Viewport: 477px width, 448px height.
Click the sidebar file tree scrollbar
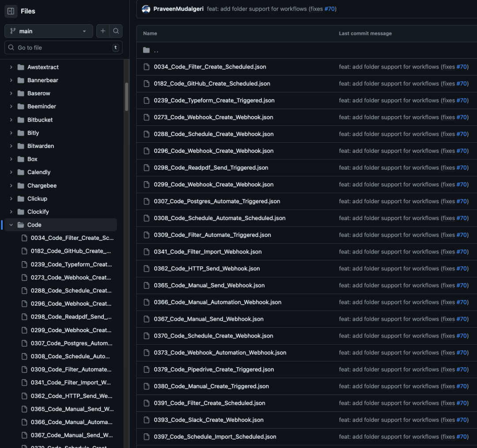point(127,97)
